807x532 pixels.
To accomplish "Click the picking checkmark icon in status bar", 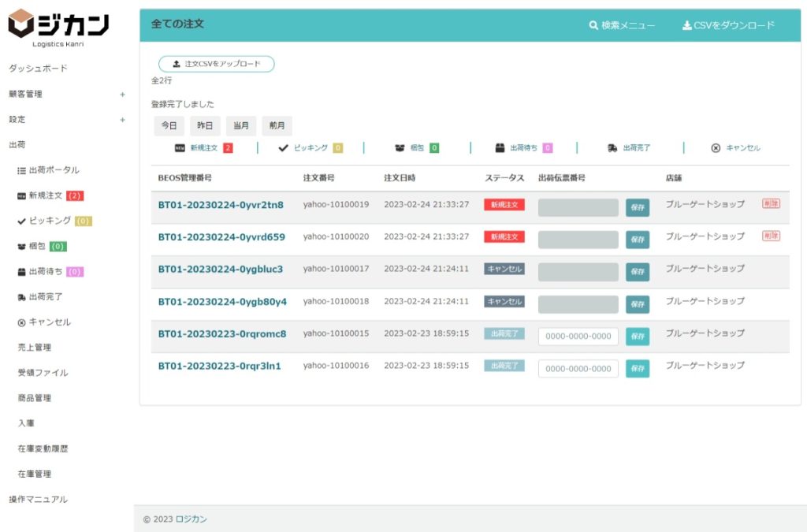I will 283,147.
